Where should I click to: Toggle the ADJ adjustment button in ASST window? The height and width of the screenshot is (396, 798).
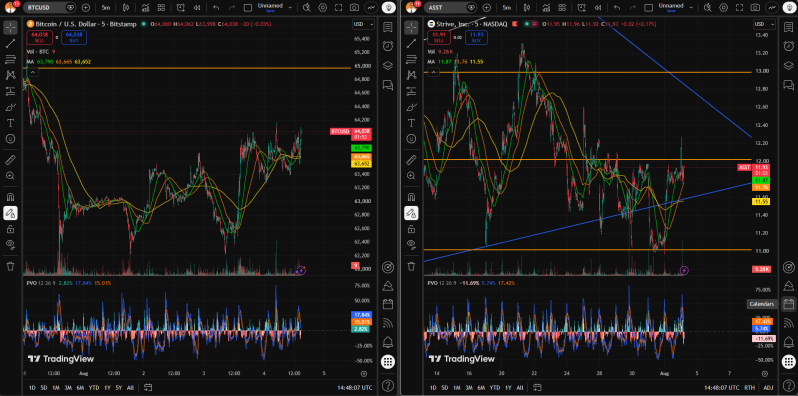(x=768, y=387)
